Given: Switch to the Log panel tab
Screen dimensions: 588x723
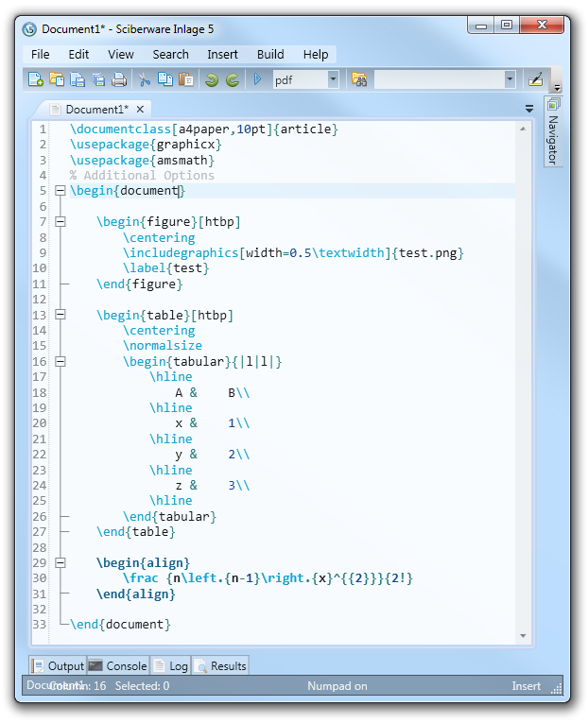Looking at the screenshot, I should pyautogui.click(x=171, y=666).
